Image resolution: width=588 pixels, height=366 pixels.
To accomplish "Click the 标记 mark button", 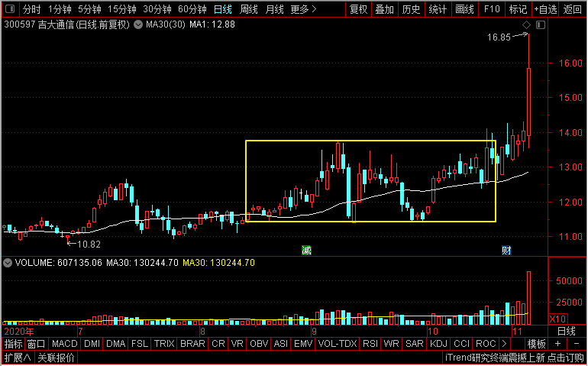I will [519, 9].
